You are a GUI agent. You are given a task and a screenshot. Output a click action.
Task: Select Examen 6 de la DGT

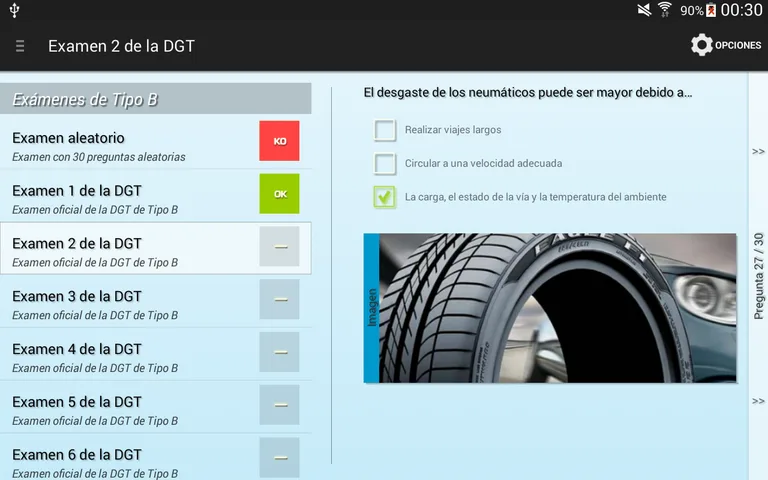[x=156, y=457]
